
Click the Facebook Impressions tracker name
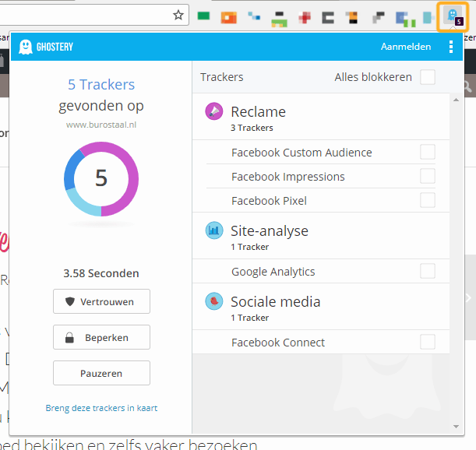pos(287,177)
